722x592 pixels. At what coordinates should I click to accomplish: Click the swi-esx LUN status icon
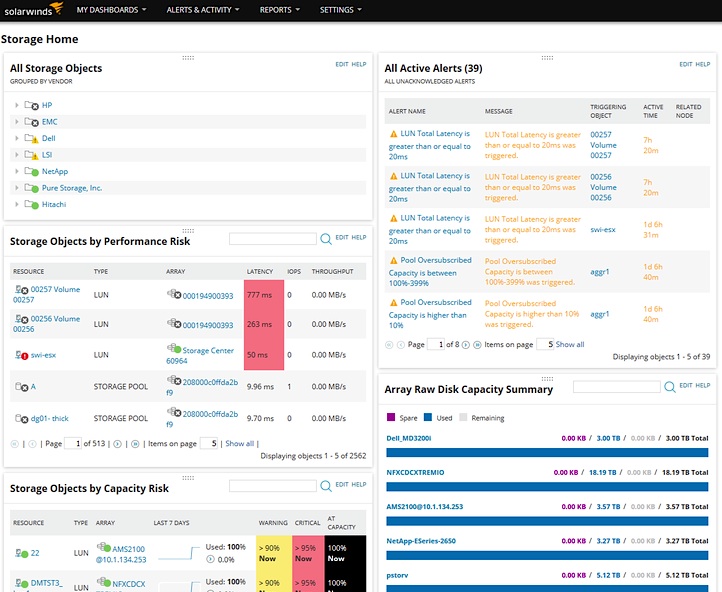[21, 354]
